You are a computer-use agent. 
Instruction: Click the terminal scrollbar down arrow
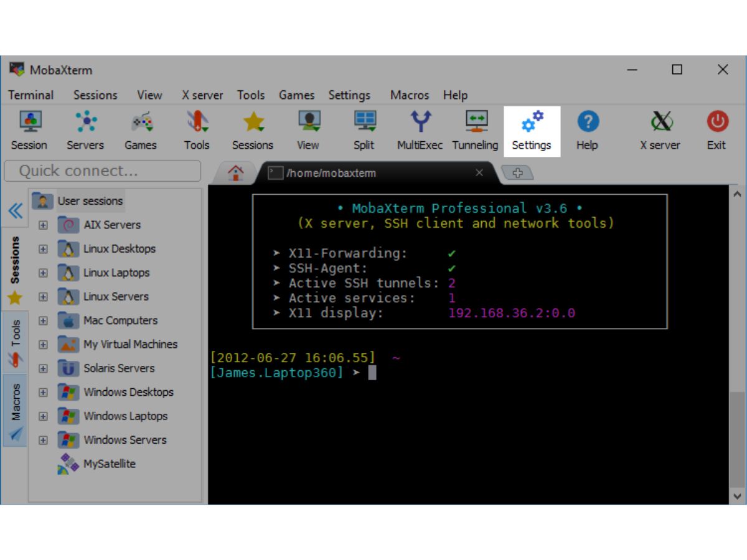coord(737,496)
